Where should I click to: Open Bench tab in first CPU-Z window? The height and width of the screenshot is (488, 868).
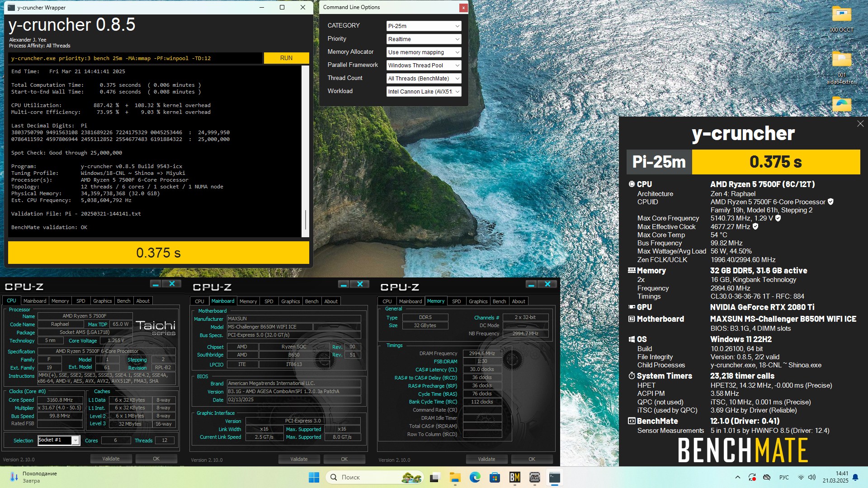123,301
